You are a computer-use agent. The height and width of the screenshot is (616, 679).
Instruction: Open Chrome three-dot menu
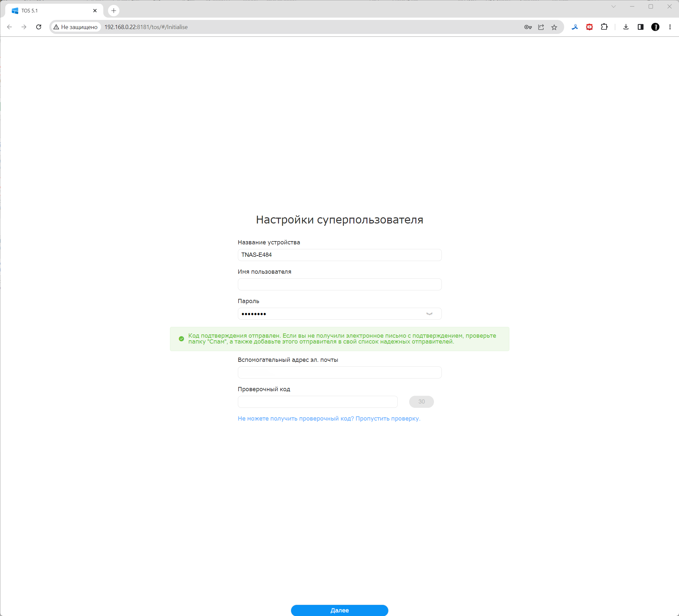[x=670, y=27]
